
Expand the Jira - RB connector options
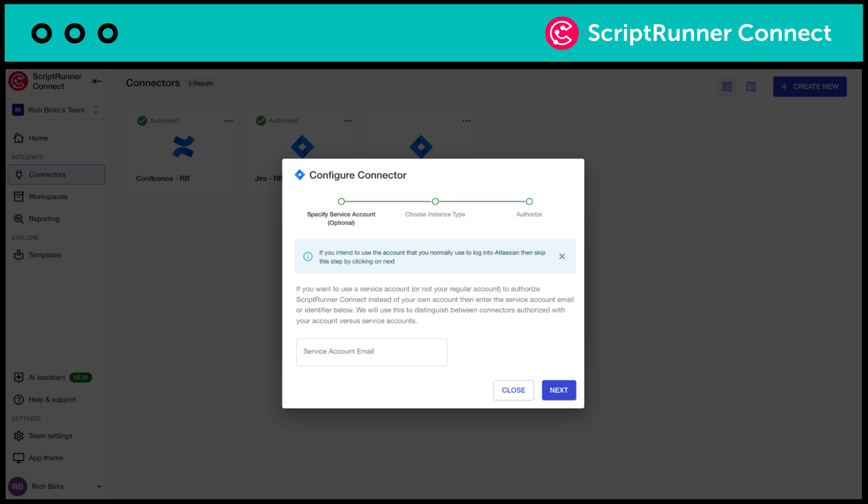coord(348,121)
